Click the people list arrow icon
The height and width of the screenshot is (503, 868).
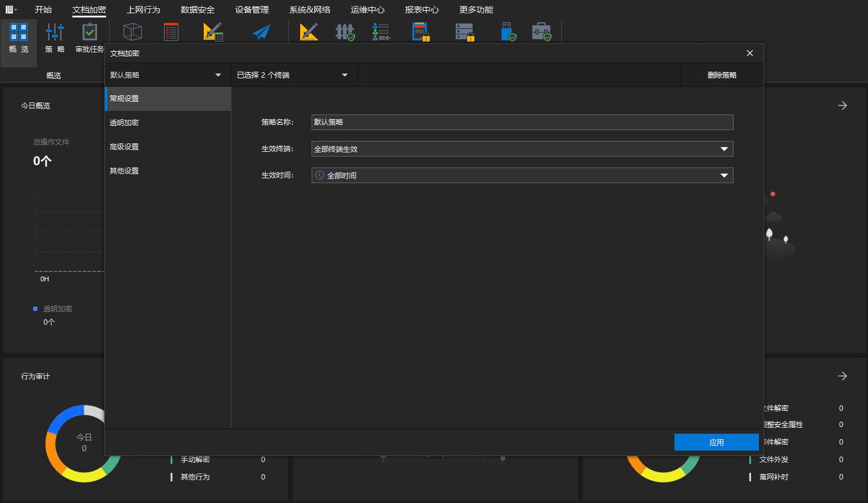click(382, 32)
